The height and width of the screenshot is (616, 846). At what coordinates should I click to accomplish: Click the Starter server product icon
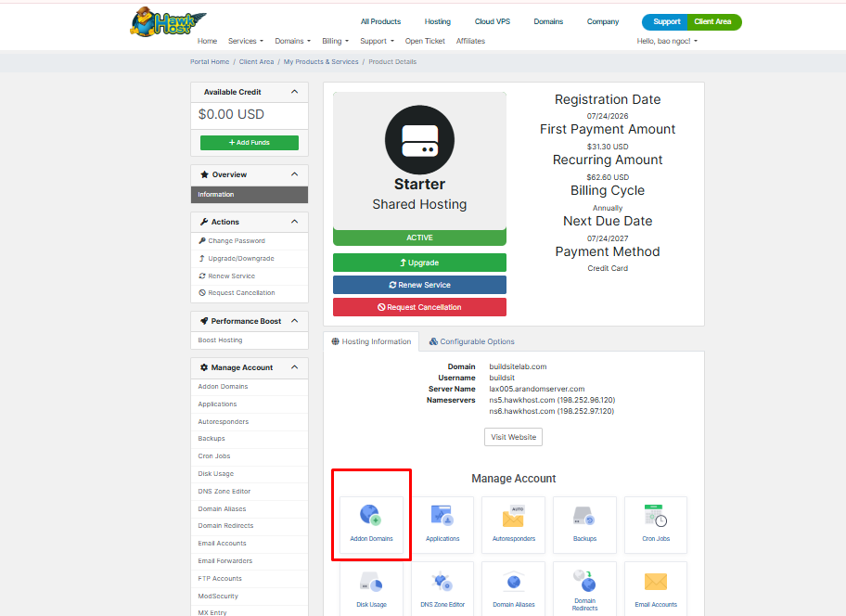(419, 140)
